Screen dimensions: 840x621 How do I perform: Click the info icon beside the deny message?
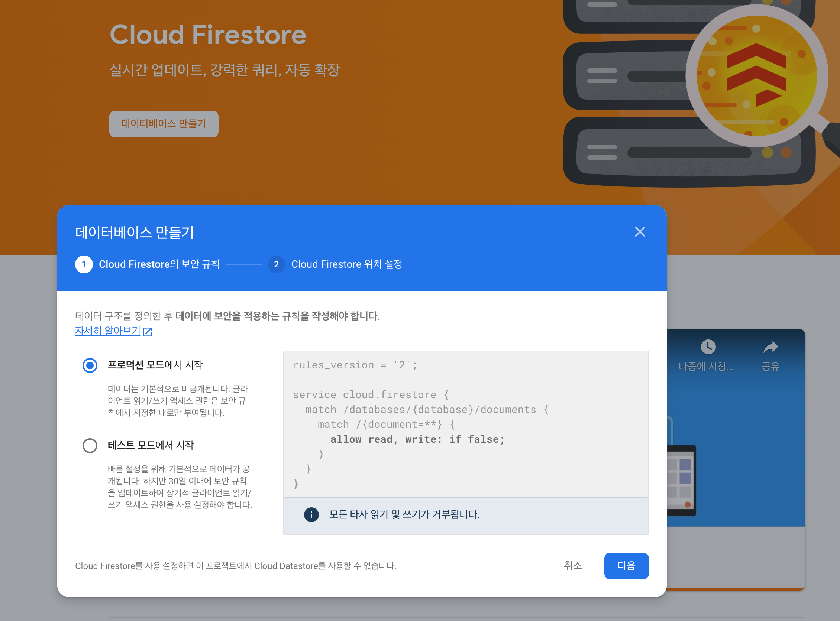(x=311, y=515)
